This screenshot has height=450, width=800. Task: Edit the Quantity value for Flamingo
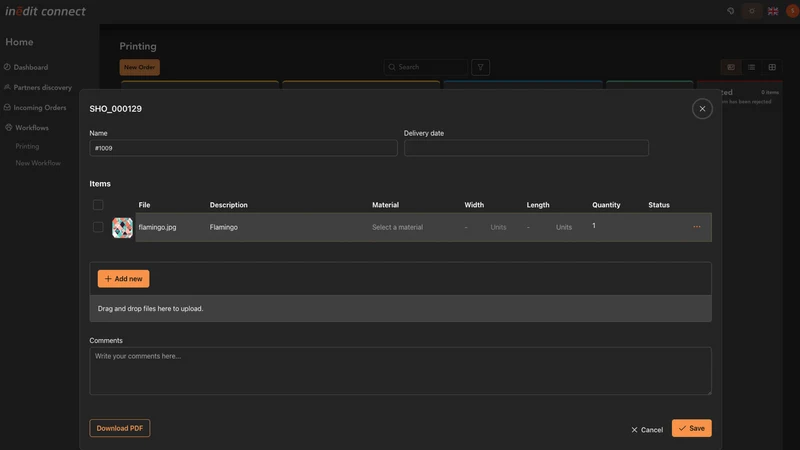tap(594, 226)
